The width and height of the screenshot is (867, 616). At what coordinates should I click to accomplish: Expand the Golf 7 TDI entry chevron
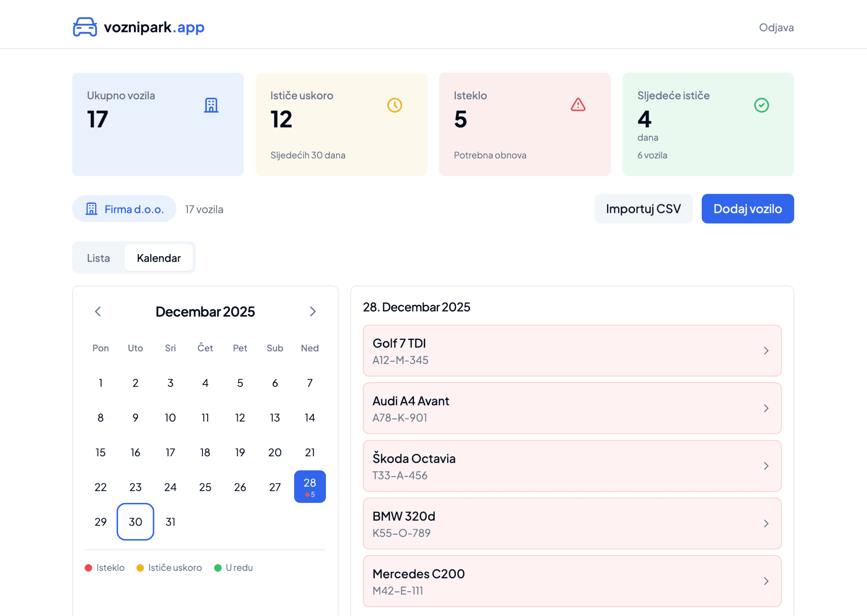(766, 350)
